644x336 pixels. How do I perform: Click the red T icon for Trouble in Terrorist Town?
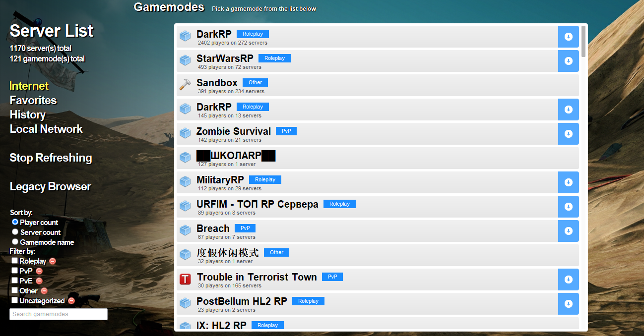185,280
